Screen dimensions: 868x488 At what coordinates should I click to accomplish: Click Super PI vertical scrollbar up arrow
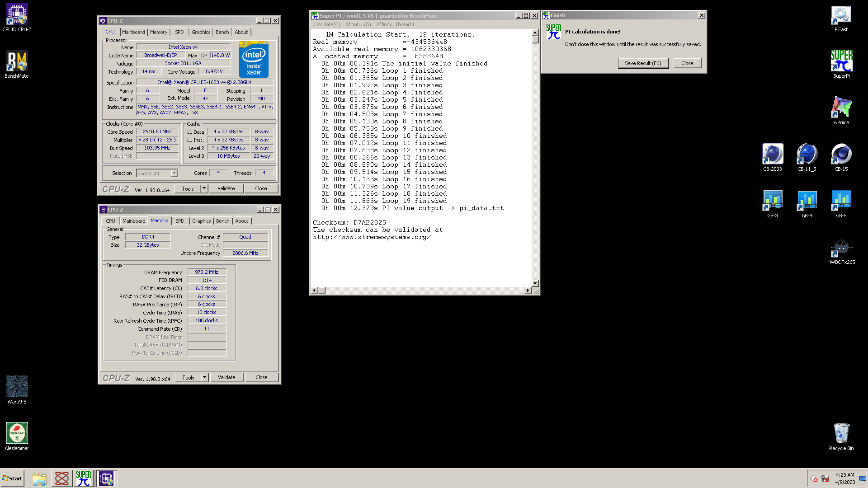point(535,33)
